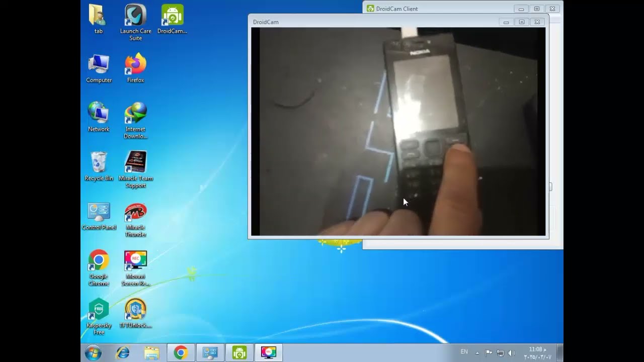The height and width of the screenshot is (362, 644).
Task: Select Google Chrome desktop shortcut
Action: click(99, 268)
